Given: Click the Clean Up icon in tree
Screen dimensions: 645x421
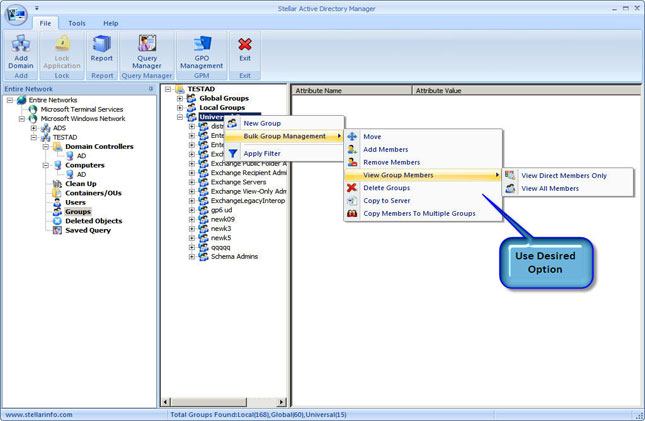Looking at the screenshot, I should (x=57, y=184).
